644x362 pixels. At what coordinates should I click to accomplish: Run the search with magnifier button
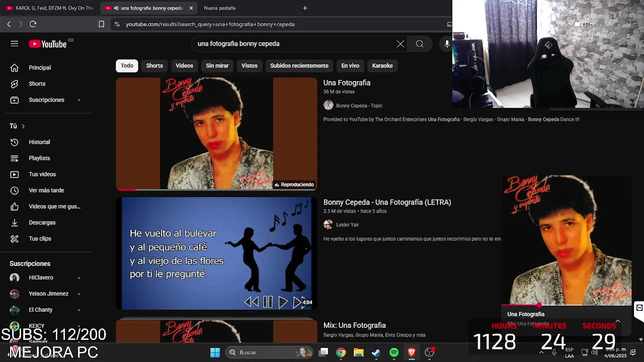(x=420, y=44)
